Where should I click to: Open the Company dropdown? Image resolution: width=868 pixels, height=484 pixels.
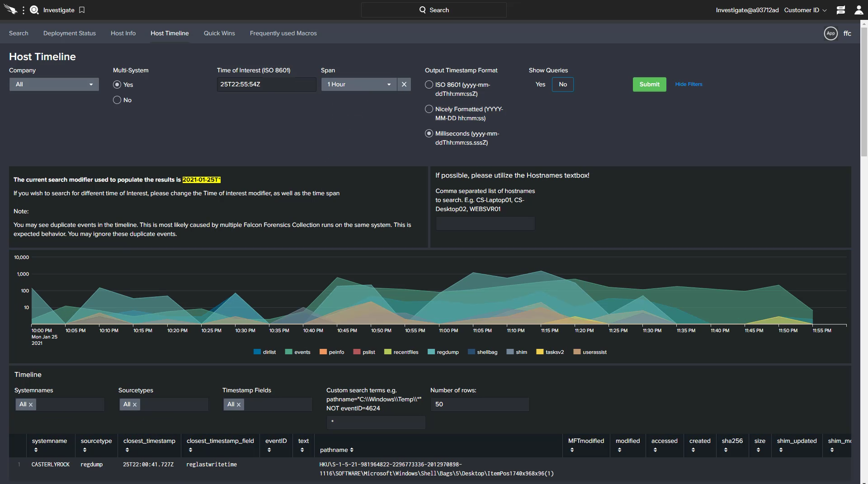54,85
